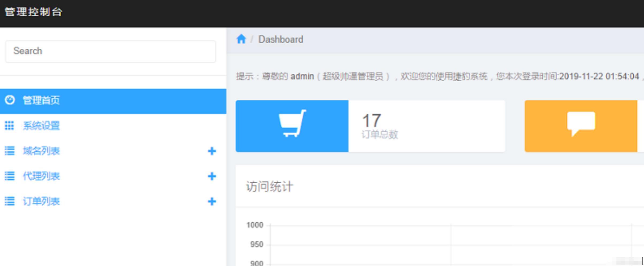Screen dimensions: 644x266
Task: Click the list icon beside 订单列表
Action: [10, 201]
